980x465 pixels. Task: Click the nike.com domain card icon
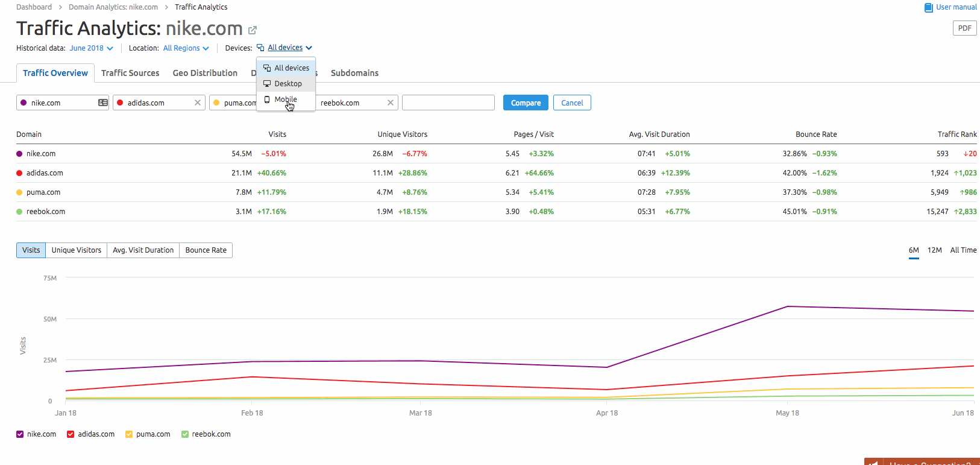point(103,103)
